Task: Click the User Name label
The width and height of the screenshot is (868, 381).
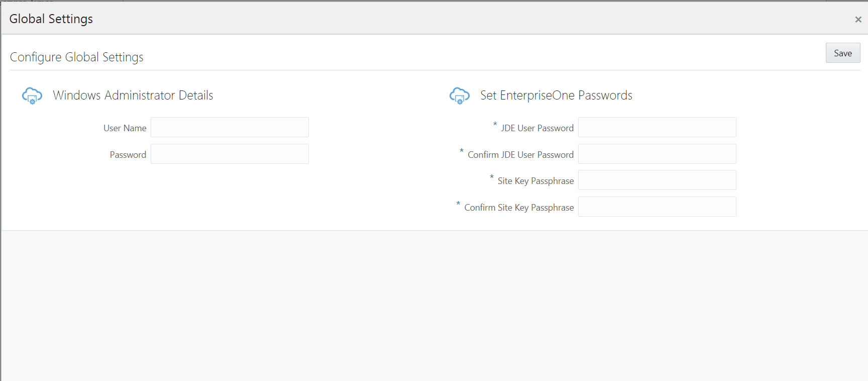Action: 125,128
